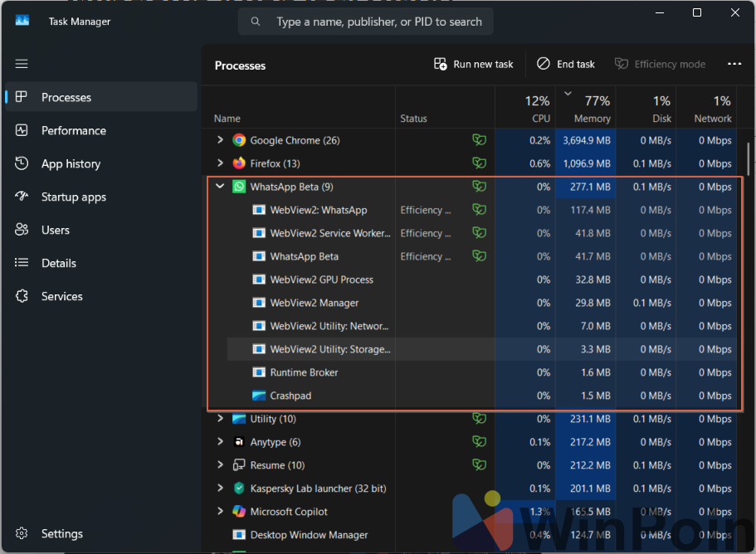This screenshot has width=756, height=554.
Task: Open the Details page
Action: (x=101, y=263)
